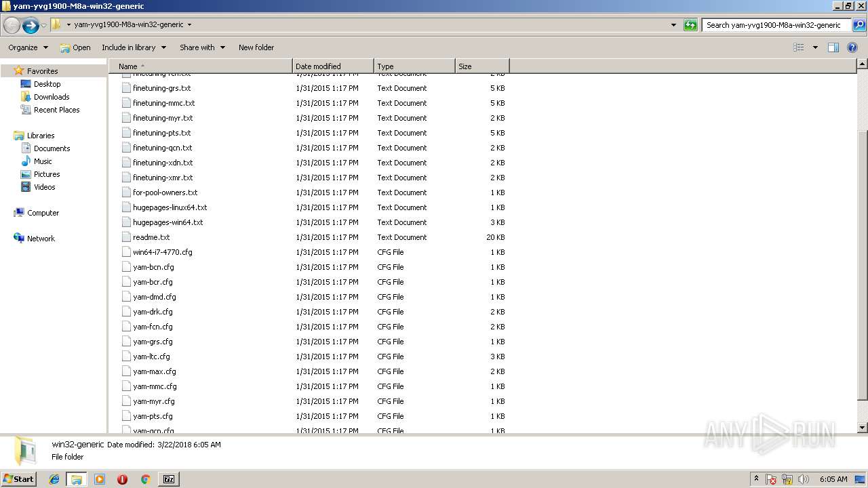Launch Internet Explorer from the taskbar
868x488 pixels.
pos(54,479)
